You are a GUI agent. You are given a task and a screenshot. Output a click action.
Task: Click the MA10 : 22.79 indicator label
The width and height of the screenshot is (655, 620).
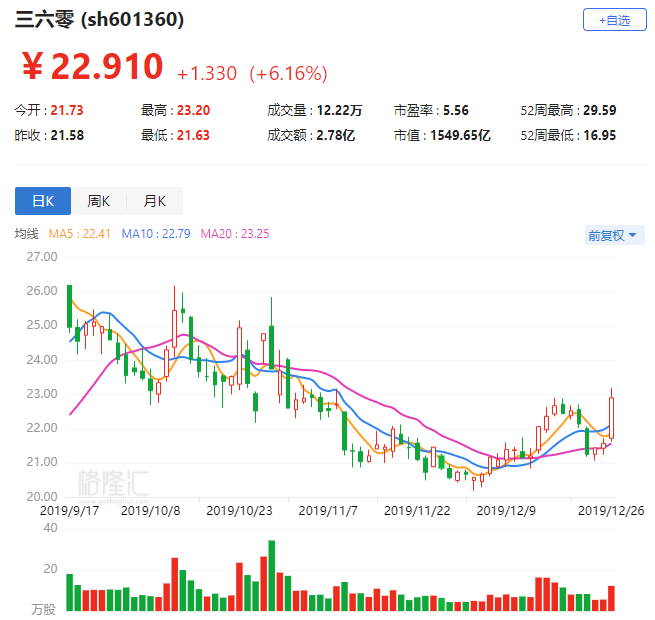[156, 234]
